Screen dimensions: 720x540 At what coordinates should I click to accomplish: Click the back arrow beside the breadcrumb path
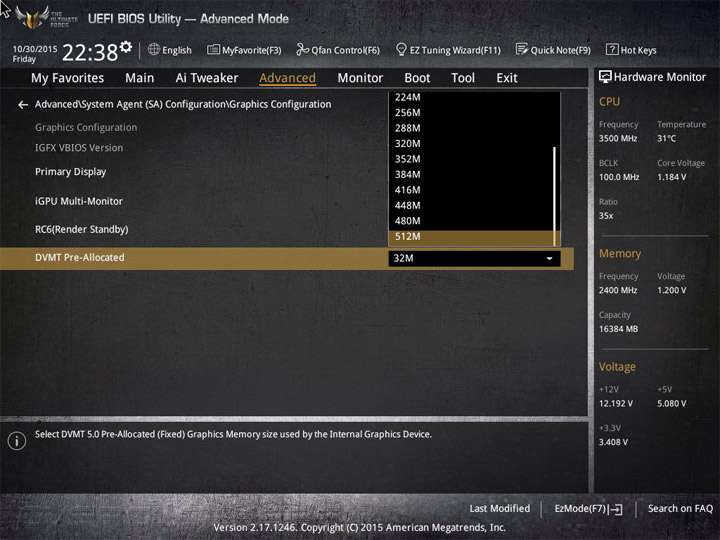pyautogui.click(x=23, y=105)
